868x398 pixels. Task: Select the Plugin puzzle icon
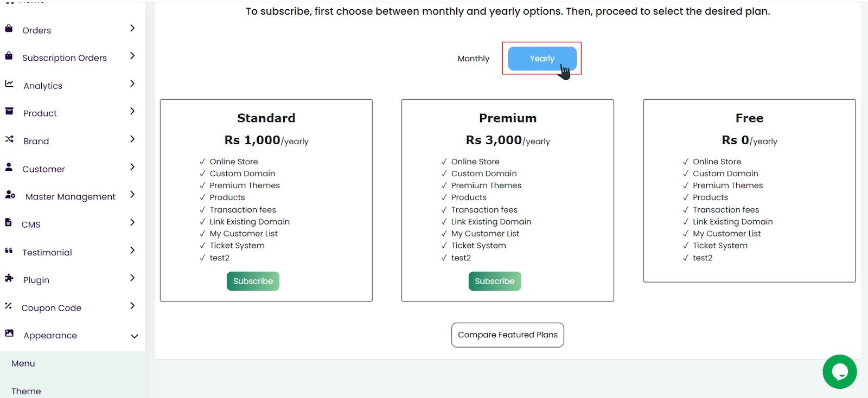point(9,278)
